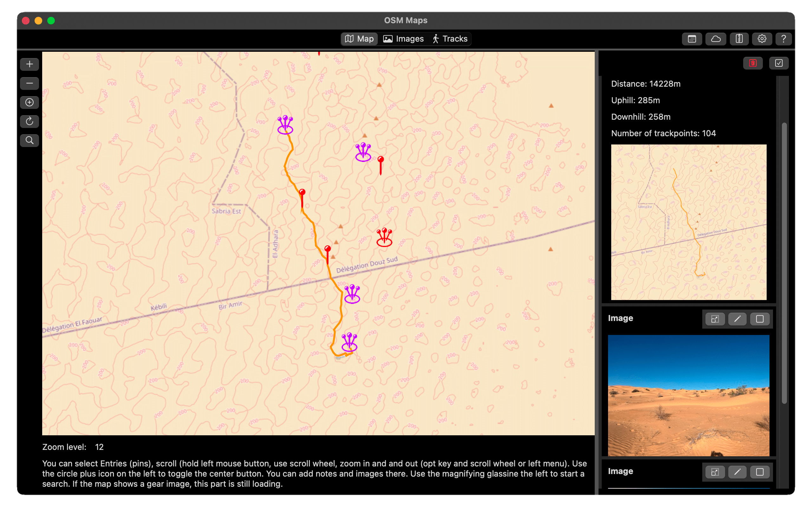This screenshot has height=508, width=812.
Task: Open the track map preview thumbnail
Action: pos(689,222)
